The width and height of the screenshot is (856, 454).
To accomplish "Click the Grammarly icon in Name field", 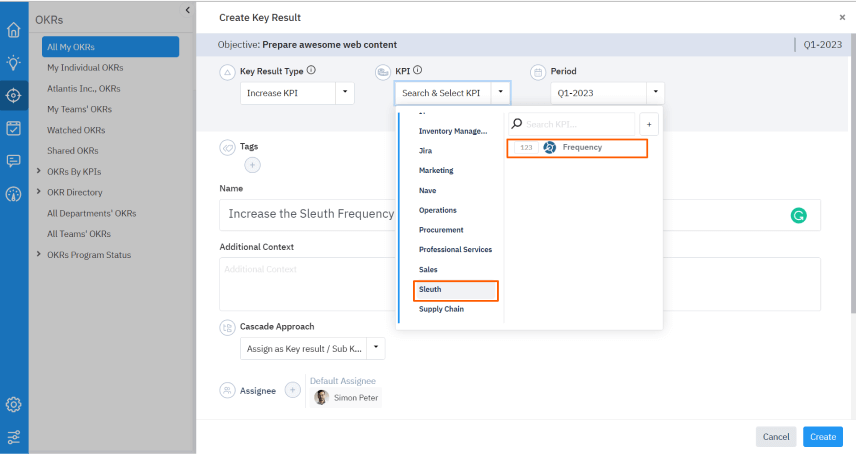I will click(x=799, y=216).
